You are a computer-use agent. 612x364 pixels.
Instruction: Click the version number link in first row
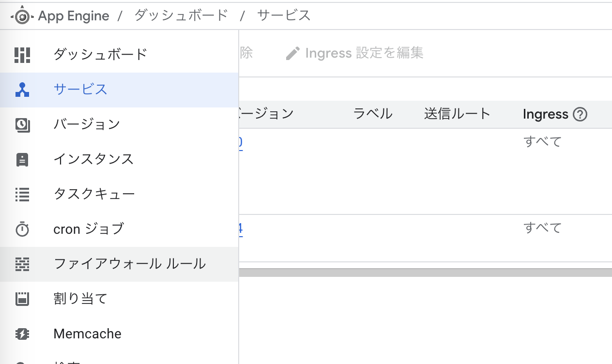(x=241, y=142)
